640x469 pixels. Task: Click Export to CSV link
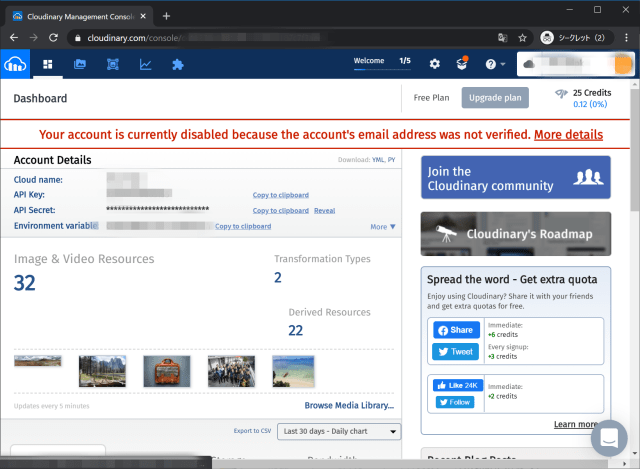252,431
